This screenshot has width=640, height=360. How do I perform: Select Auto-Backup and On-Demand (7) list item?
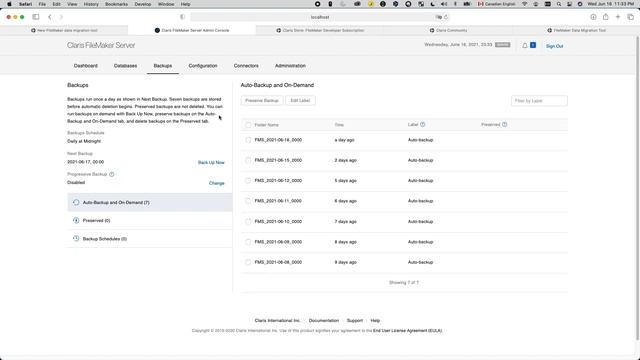click(x=150, y=202)
